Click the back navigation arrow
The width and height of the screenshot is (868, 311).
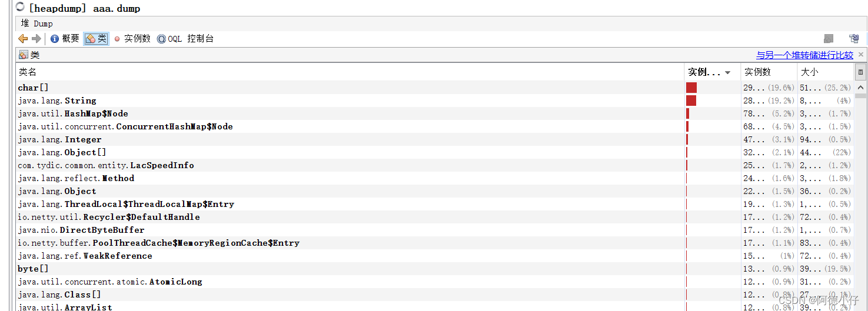point(23,39)
